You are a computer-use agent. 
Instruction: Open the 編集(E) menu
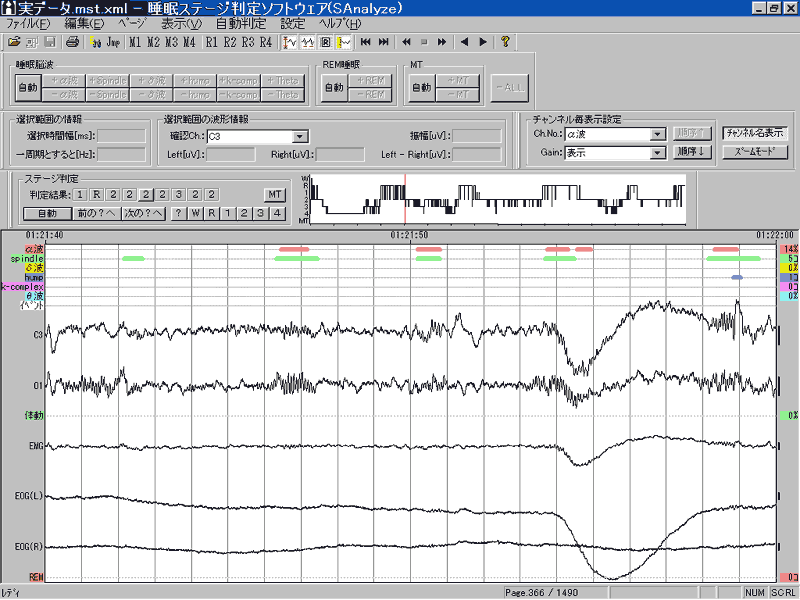84,23
